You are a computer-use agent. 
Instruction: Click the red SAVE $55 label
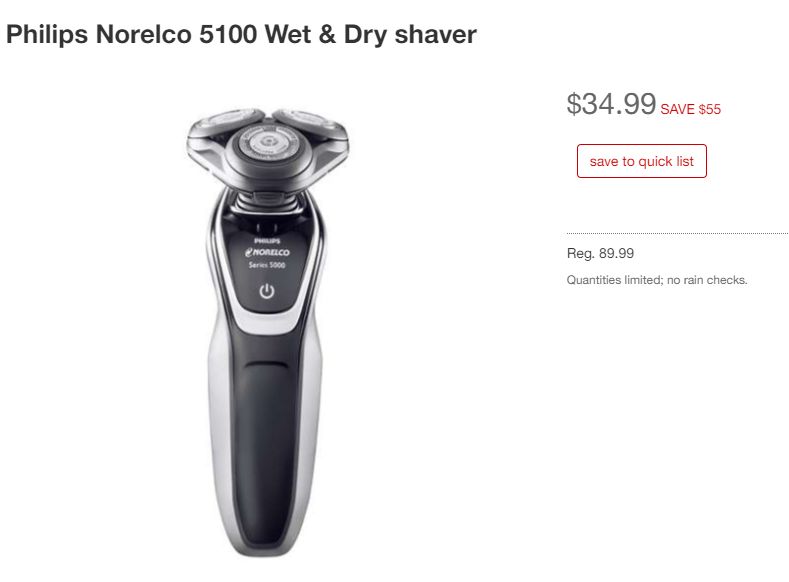point(690,109)
